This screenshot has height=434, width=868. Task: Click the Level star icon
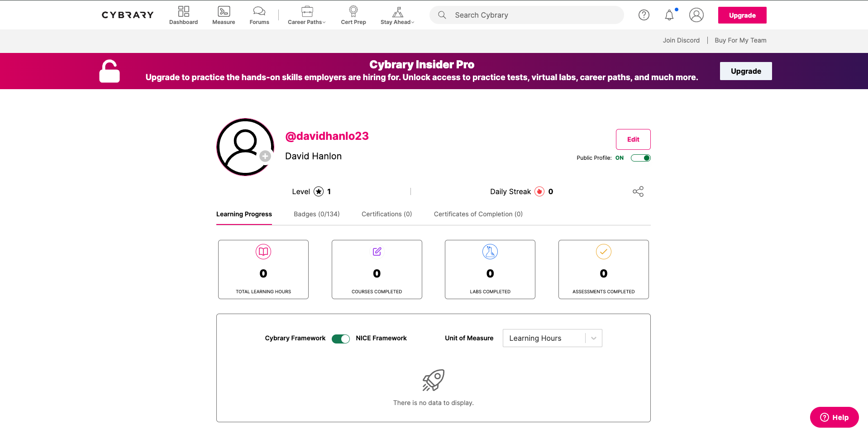(319, 191)
